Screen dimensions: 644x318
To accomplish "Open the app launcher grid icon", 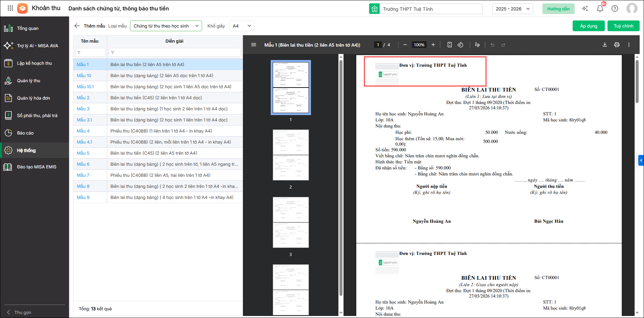I will (x=10, y=8).
